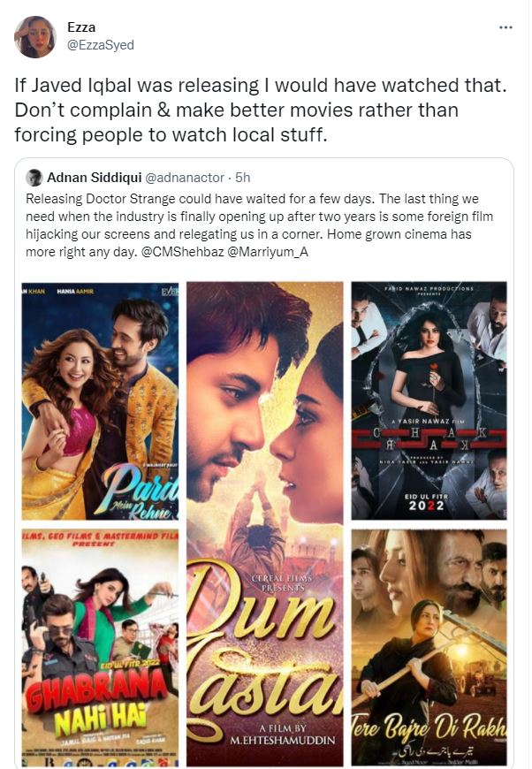Click the Eid Ul Fitr 2022 label on Chakkar poster

[x=426, y=502]
